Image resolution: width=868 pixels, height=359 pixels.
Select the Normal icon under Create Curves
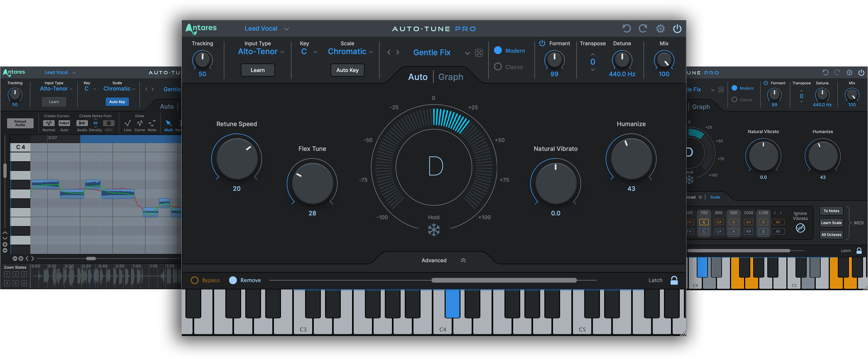tap(48, 124)
